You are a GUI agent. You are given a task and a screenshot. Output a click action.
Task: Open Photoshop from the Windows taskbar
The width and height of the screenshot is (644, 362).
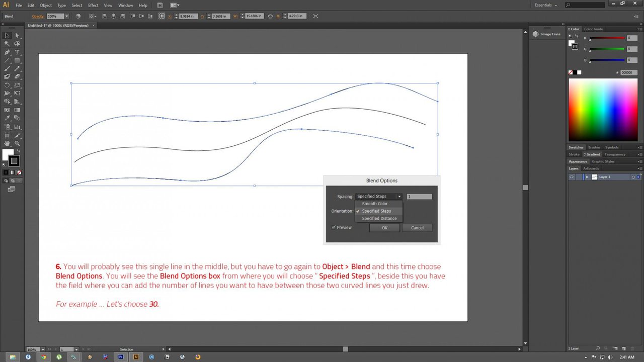pos(121,357)
